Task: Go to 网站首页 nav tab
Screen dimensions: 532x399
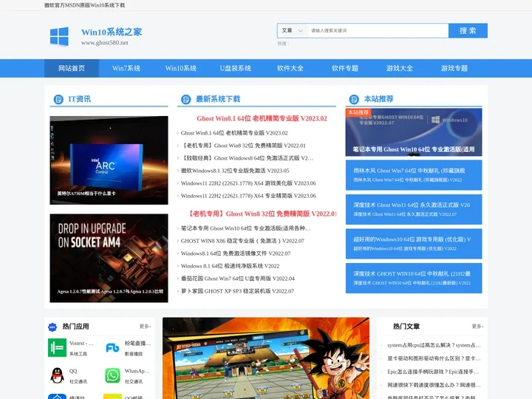Action: click(x=72, y=68)
